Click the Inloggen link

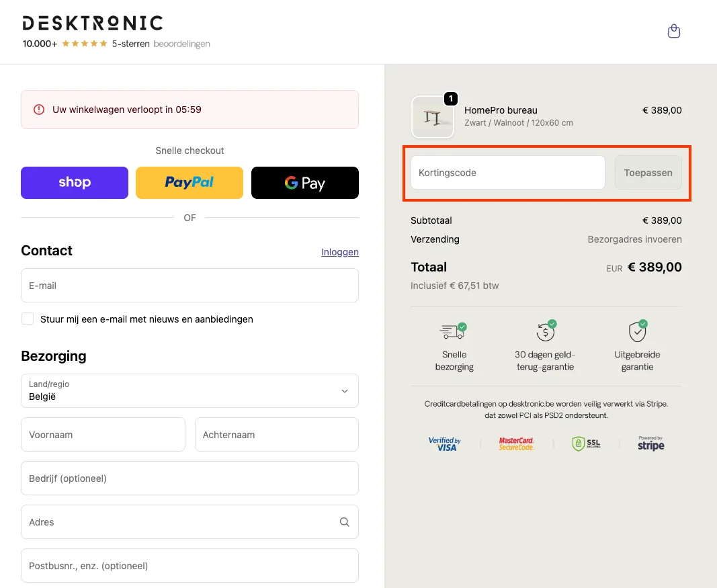339,252
